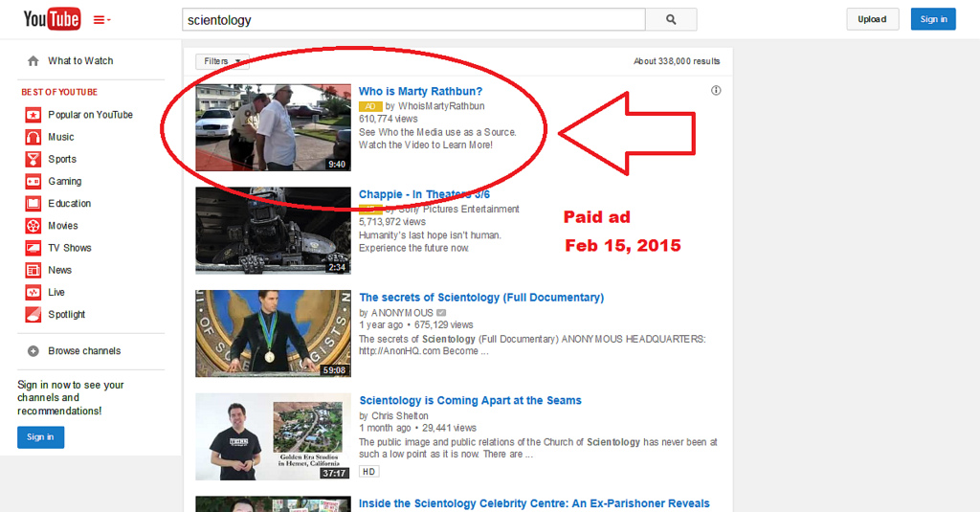The width and height of the screenshot is (980, 512).
Task: Click the home icon beside What to Watch
Action: tap(33, 61)
